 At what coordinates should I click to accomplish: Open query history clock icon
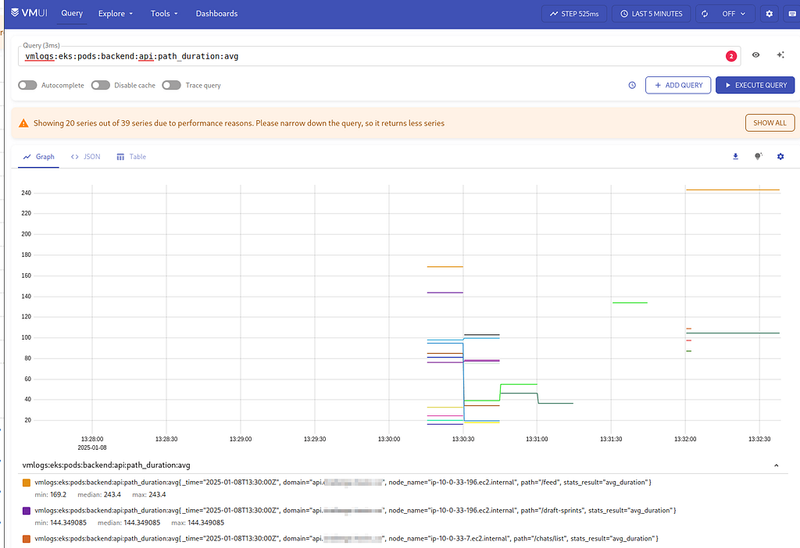[x=632, y=86]
